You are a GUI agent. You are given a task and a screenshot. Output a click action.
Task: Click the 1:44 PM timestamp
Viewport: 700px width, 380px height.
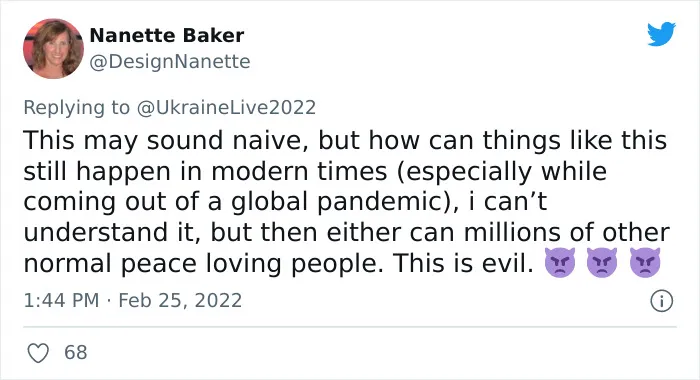point(61,301)
